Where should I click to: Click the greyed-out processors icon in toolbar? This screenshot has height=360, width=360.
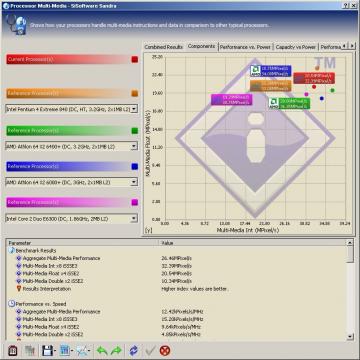pos(30,350)
